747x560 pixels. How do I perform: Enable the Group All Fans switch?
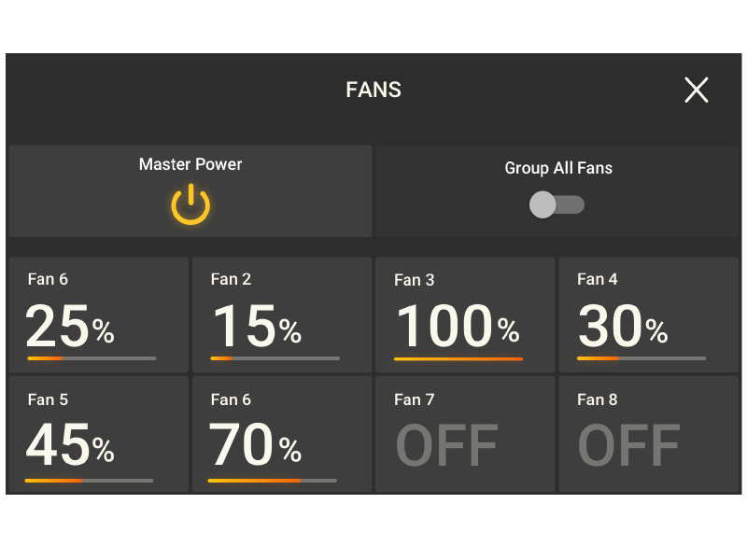coord(557,205)
